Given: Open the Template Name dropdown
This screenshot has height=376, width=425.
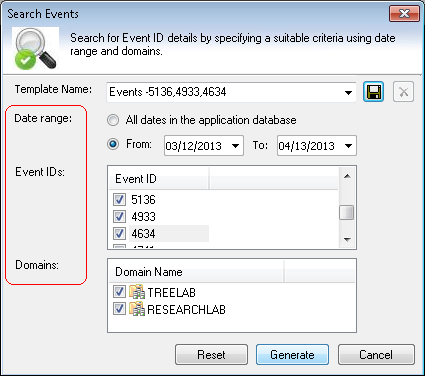Looking at the screenshot, I should pos(348,92).
